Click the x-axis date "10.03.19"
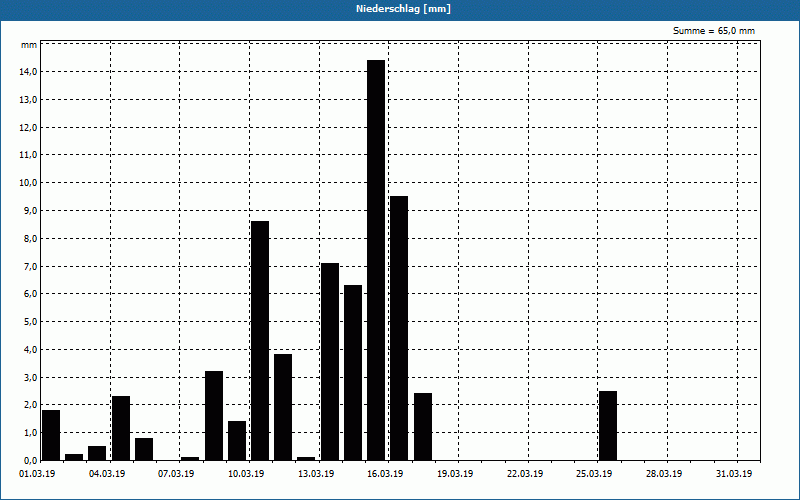 246,474
